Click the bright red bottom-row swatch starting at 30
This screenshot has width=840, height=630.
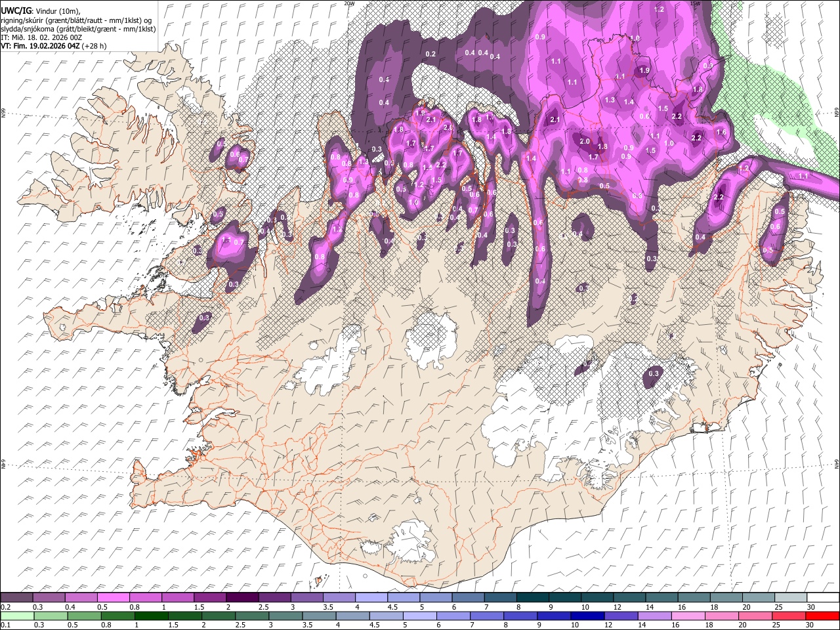[x=822, y=616]
